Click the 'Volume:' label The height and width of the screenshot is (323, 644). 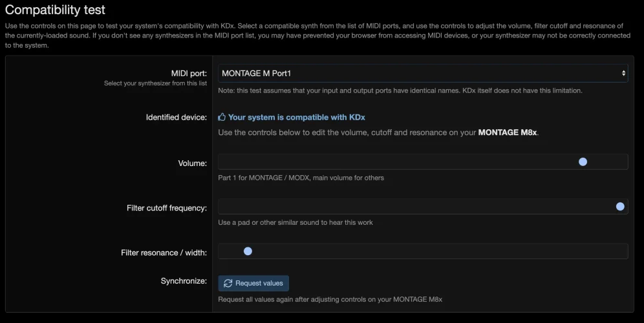point(192,163)
